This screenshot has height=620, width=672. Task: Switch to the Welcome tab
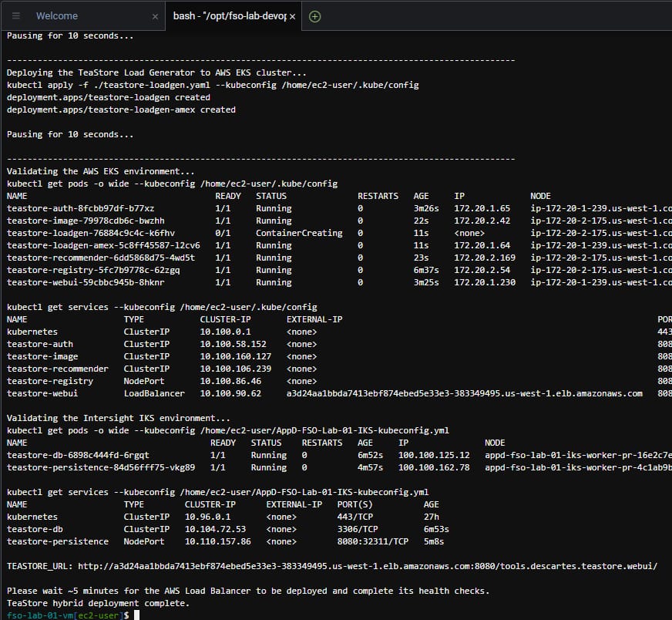click(57, 16)
